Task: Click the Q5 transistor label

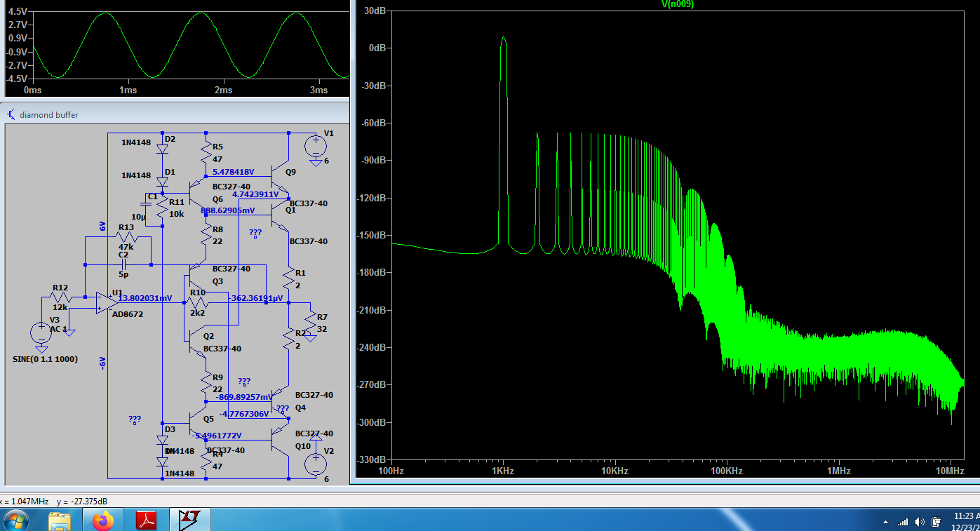Action: (208, 418)
